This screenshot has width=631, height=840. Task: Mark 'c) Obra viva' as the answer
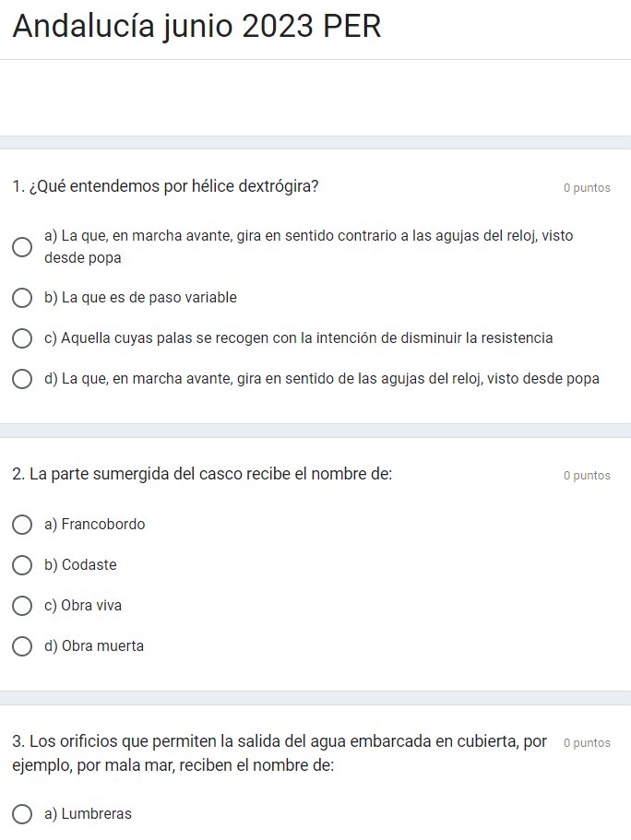(x=21, y=606)
